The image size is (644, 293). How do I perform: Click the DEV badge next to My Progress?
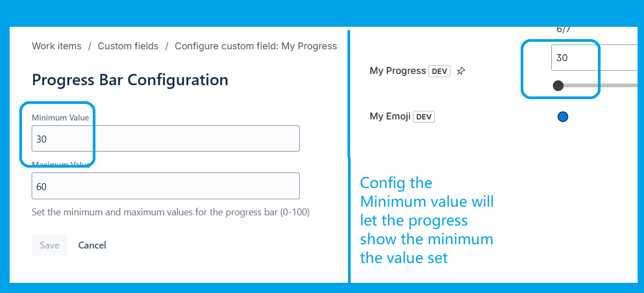click(x=439, y=71)
